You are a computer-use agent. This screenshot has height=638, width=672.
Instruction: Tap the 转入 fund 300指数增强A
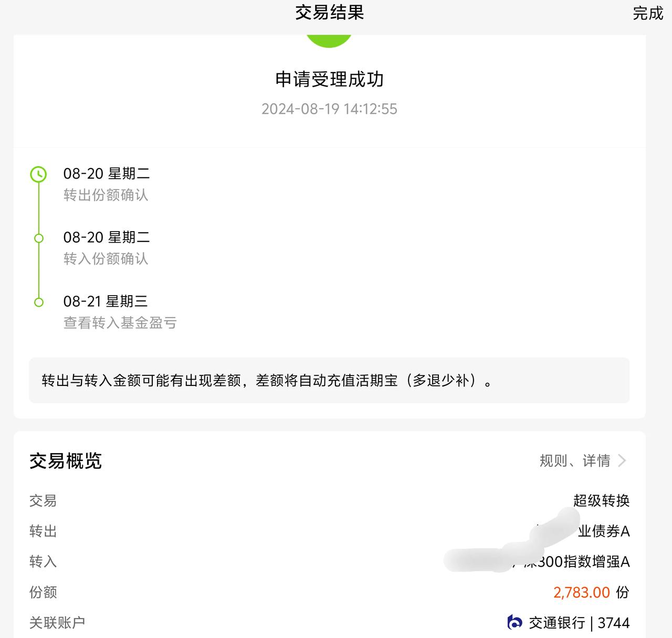tap(577, 561)
